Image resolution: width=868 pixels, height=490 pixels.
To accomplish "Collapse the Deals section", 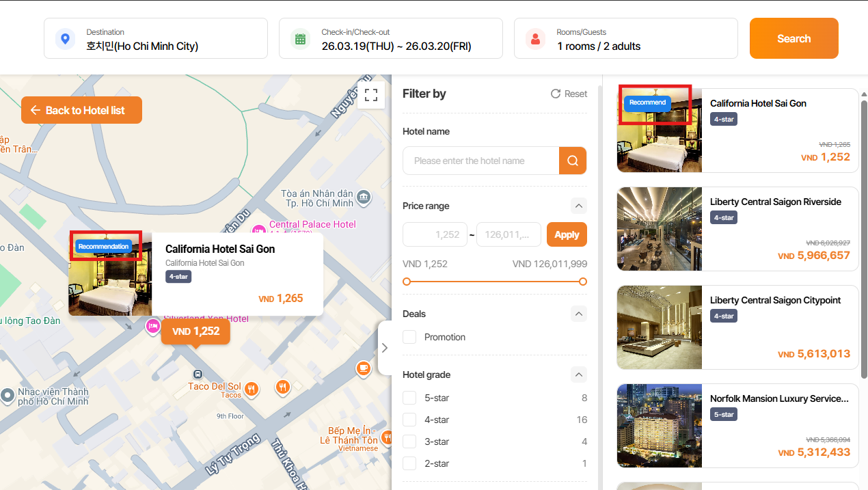I will [x=579, y=314].
